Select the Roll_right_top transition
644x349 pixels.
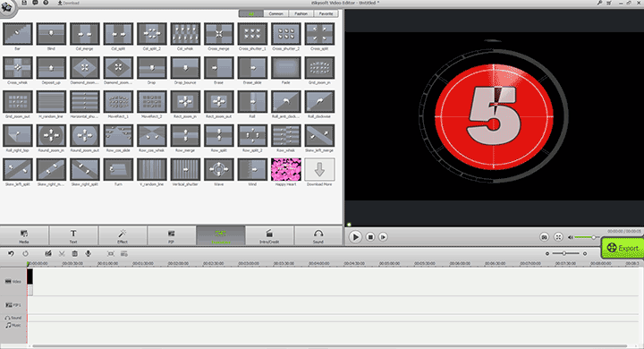pos(18,136)
